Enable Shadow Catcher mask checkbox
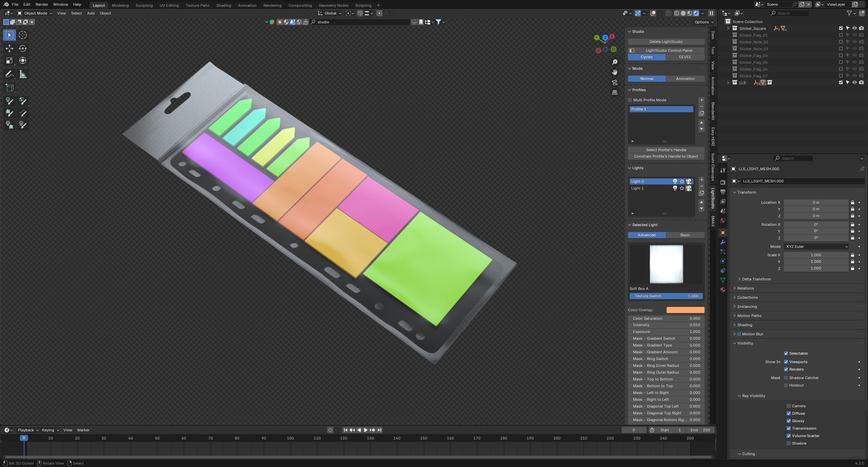This screenshot has width=868, height=467. point(786,378)
